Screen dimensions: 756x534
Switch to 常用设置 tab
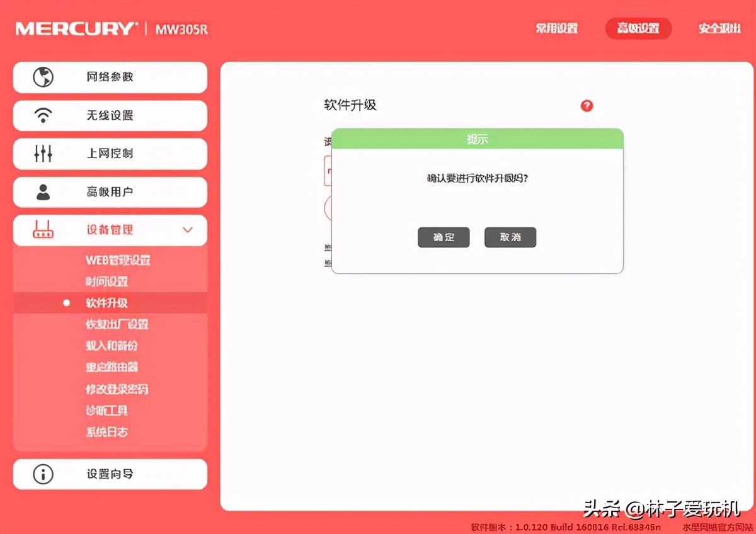pos(556,28)
